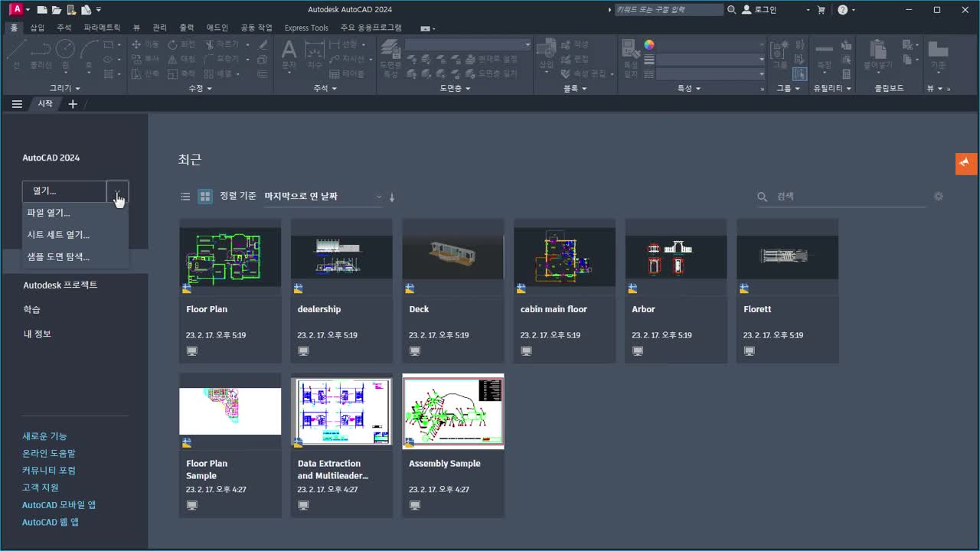980x551 pixels.
Task: Switch recent files to grid view
Action: (204, 196)
